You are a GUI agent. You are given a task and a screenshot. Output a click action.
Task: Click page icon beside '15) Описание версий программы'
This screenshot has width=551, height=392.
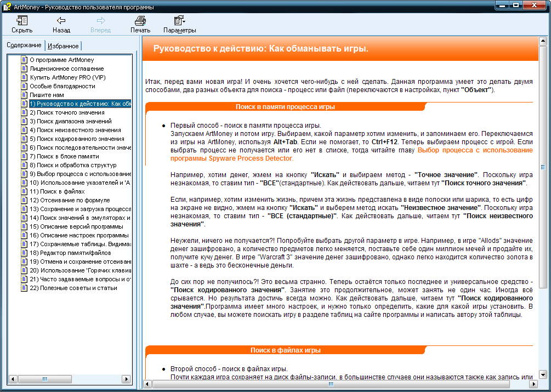pos(24,226)
